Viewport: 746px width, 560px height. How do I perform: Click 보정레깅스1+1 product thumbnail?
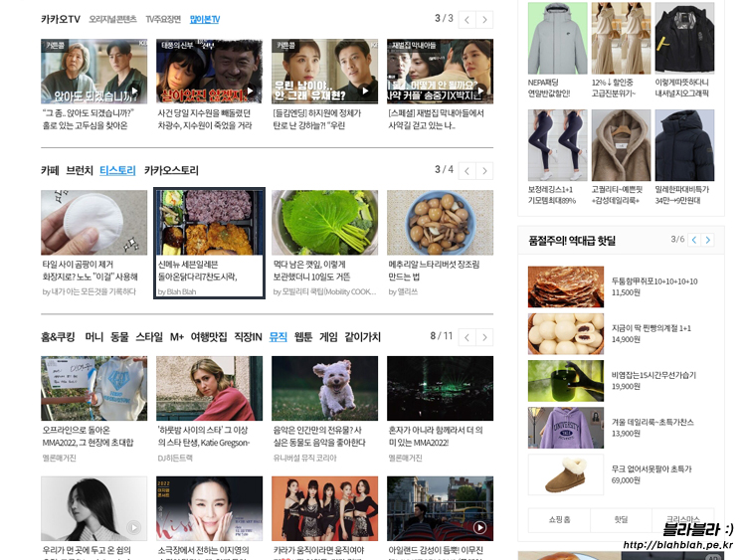(558, 145)
